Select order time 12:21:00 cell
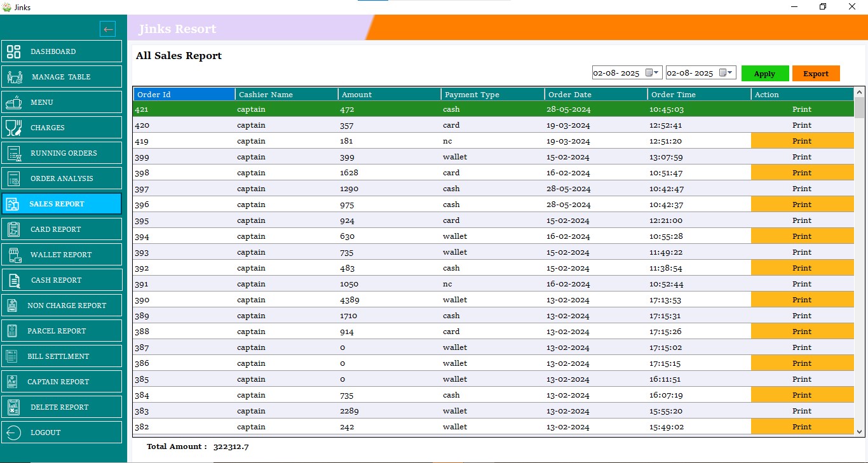Viewport: 868px width, 463px height. tap(699, 220)
